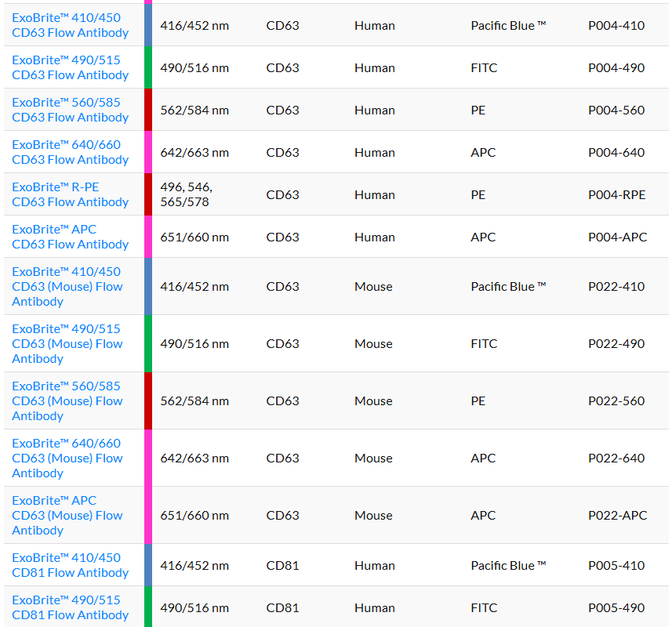
Task: Click green color bar of P004-490 row
Action: pyautogui.click(x=148, y=67)
